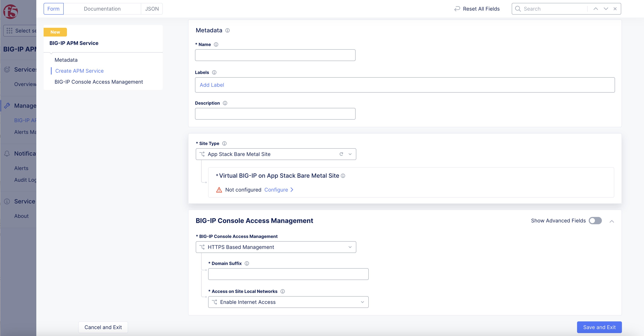Click the Configure link
The height and width of the screenshot is (336, 644).
click(x=279, y=190)
